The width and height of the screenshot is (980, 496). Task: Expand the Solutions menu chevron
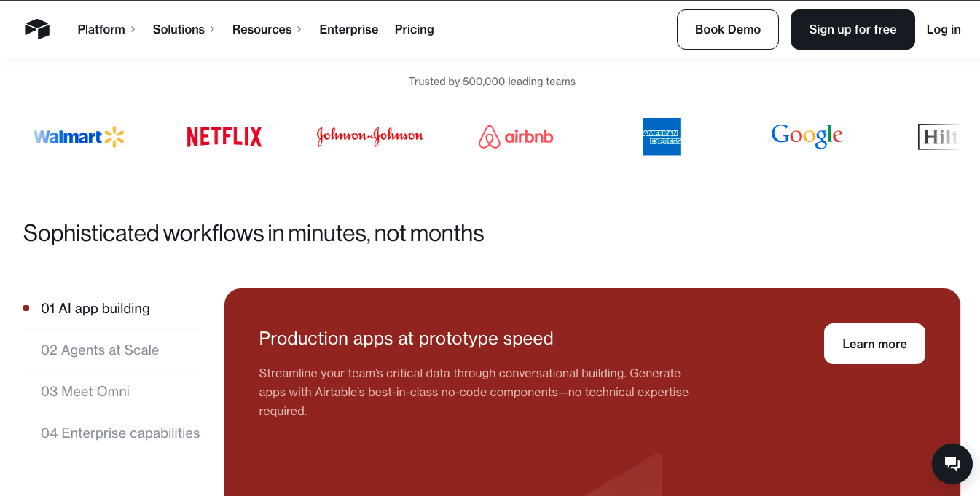coord(212,29)
